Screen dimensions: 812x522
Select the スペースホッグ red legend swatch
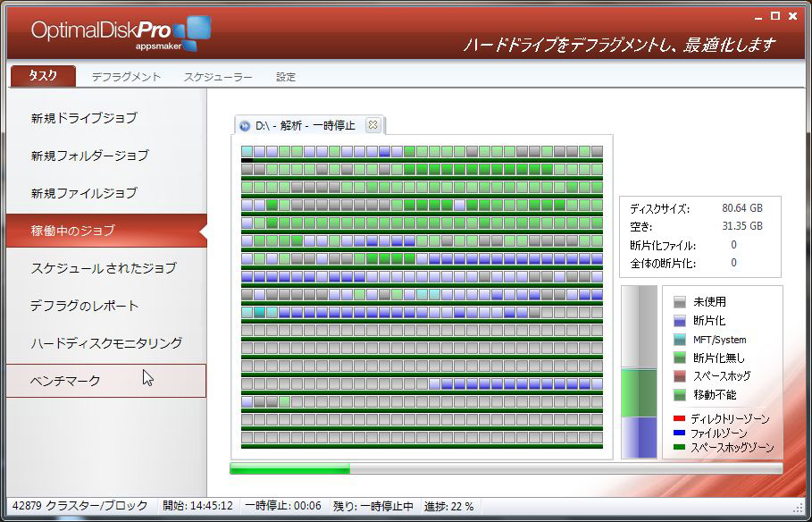coord(680,376)
